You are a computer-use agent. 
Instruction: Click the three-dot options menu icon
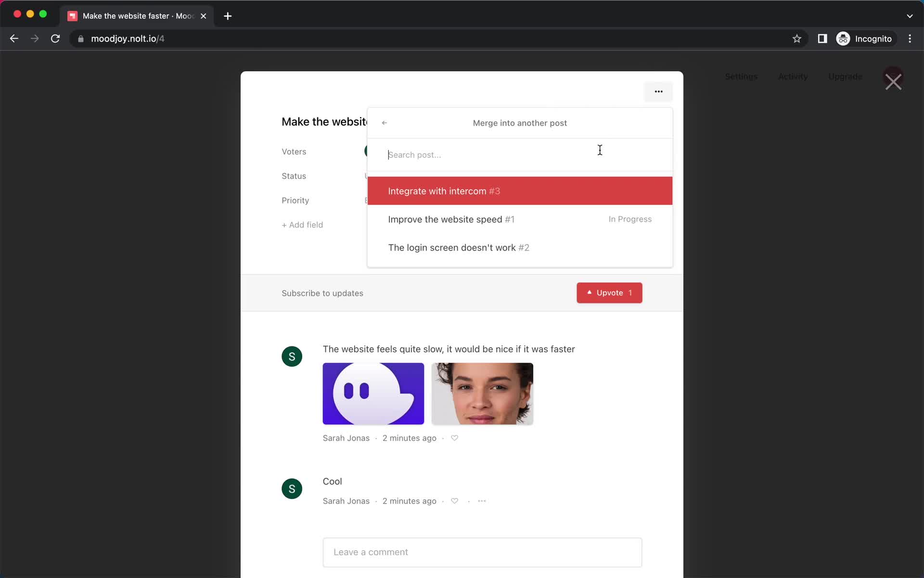[658, 91]
